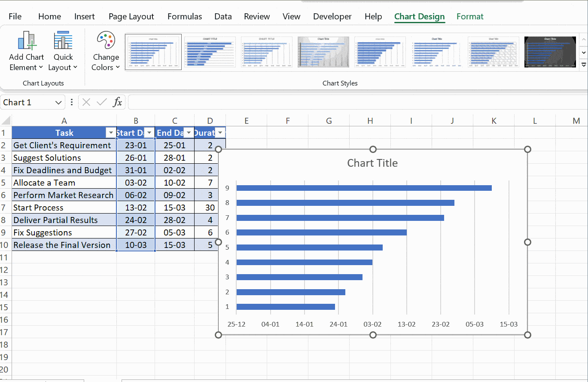This screenshot has height=382, width=588.
Task: Open the Change Colors palette
Action: 106,52
